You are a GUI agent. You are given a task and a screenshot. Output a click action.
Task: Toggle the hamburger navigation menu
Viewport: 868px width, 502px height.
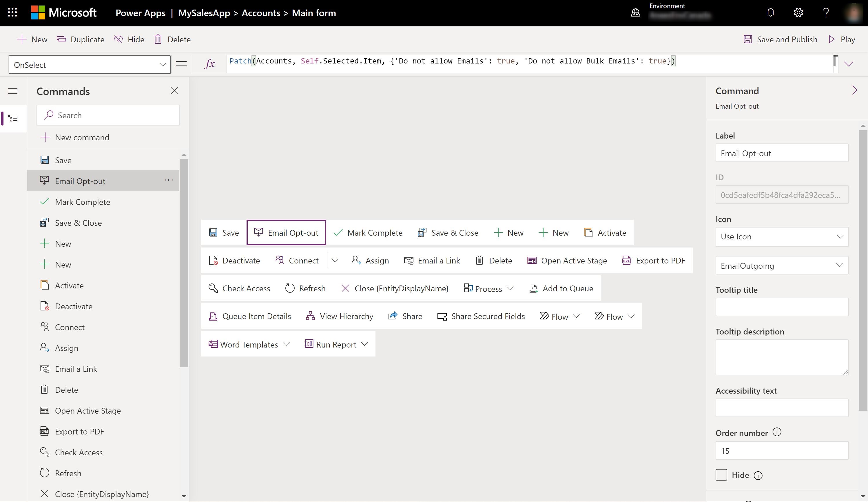coord(13,91)
